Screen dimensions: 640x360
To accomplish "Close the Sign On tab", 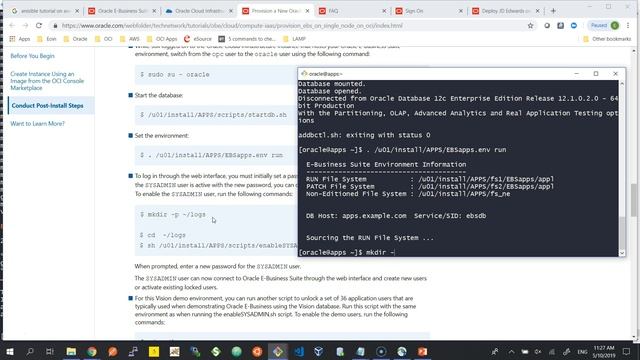I will coord(461,11).
